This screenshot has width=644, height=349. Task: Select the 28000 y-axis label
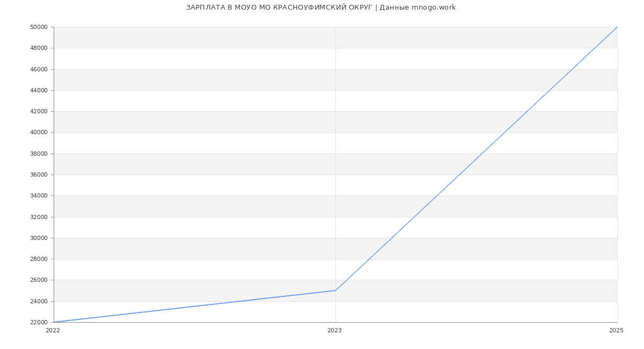[x=39, y=259]
